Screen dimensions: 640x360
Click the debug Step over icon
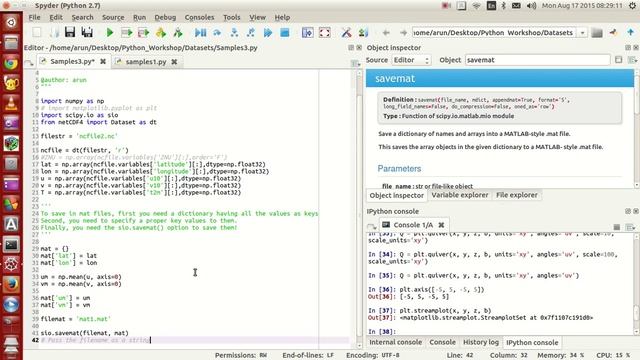coord(217,33)
